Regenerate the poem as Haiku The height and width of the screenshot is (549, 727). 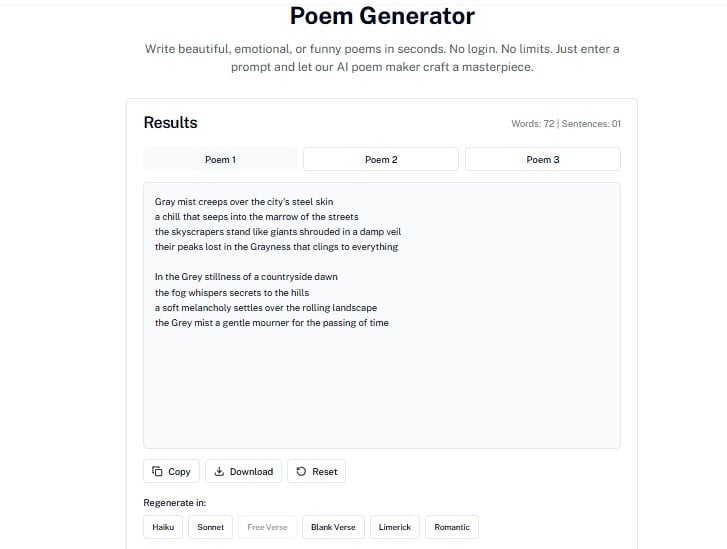point(163,527)
